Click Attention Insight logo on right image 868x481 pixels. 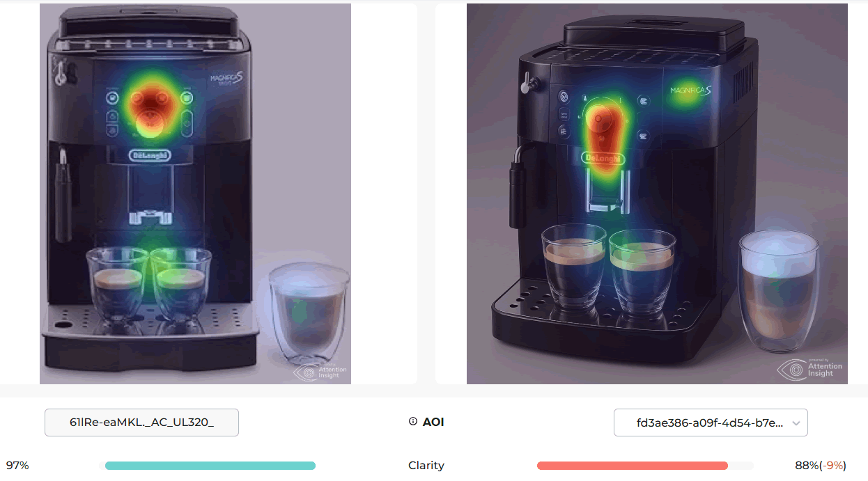[x=809, y=368]
